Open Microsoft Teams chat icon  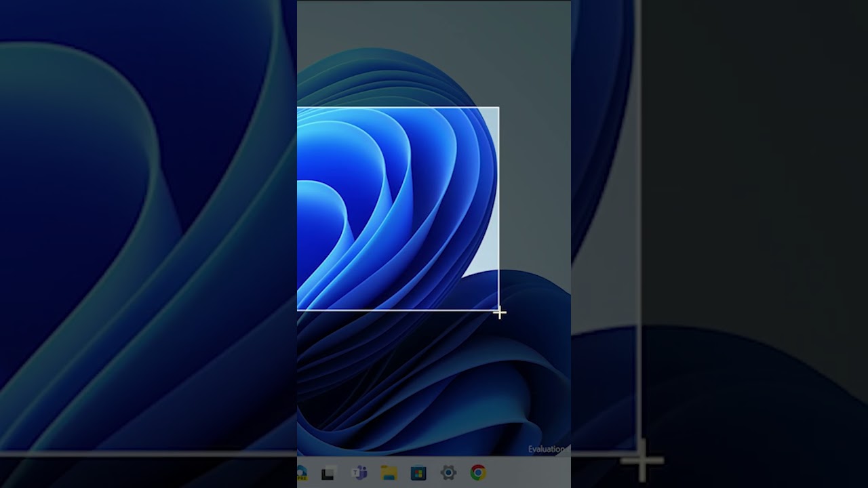359,472
